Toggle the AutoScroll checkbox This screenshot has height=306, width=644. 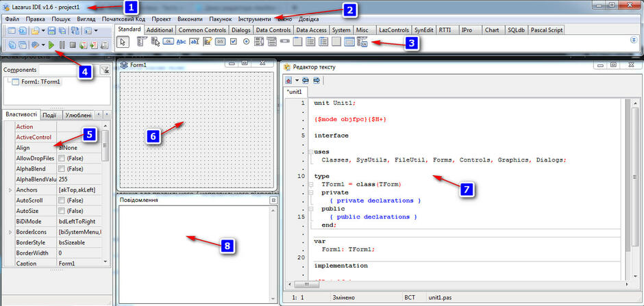point(61,201)
